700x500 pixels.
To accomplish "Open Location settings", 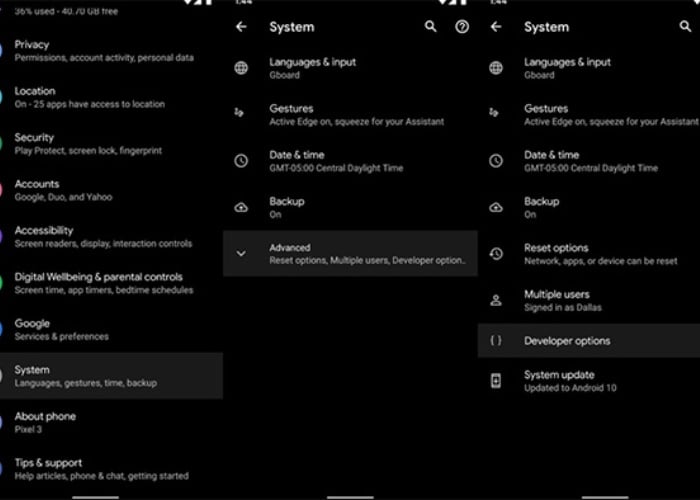I will [x=112, y=97].
